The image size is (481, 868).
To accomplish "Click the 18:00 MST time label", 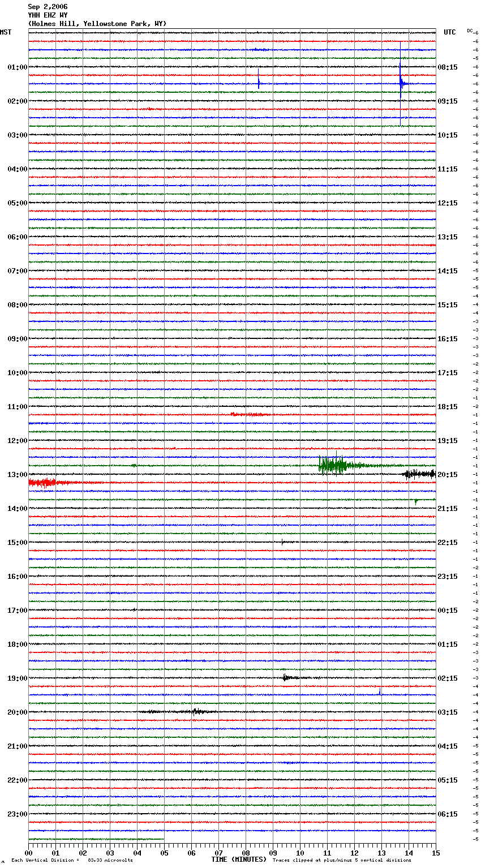I will click(18, 644).
